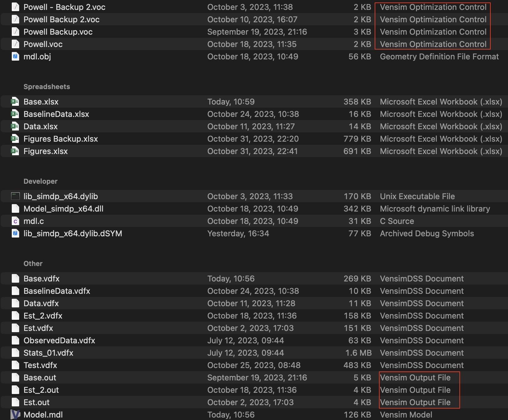Screen dimensions: 508x420
Task: Select the mdl.obj file name
Action: 37,57
